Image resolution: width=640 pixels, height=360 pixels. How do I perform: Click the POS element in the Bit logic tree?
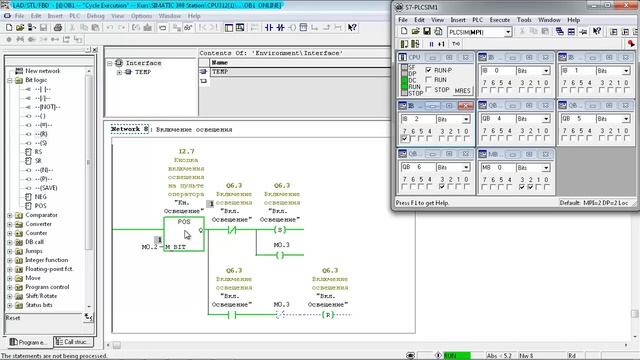tap(40, 206)
